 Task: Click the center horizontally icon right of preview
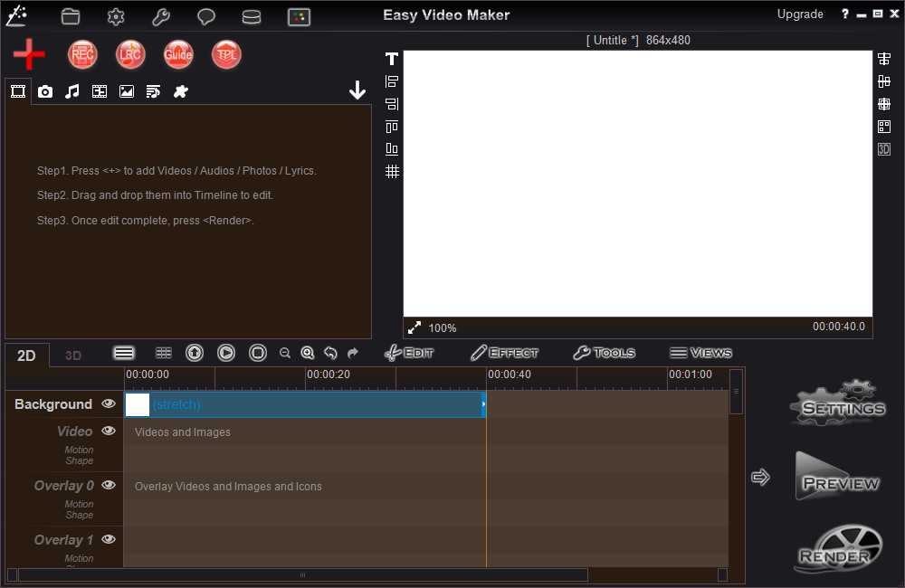884,59
